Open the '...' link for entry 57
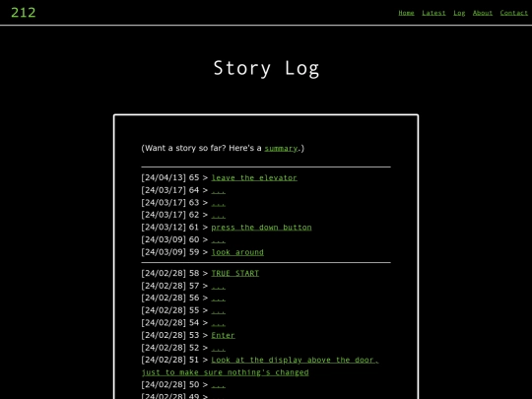This screenshot has height=399, width=532. tap(218, 286)
